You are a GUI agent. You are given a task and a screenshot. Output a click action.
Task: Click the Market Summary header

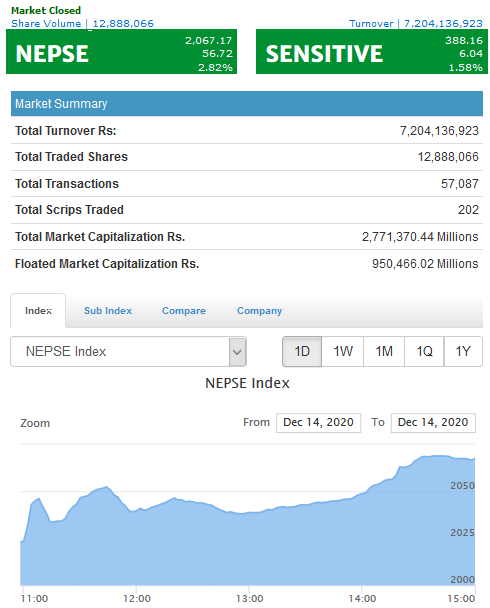247,104
